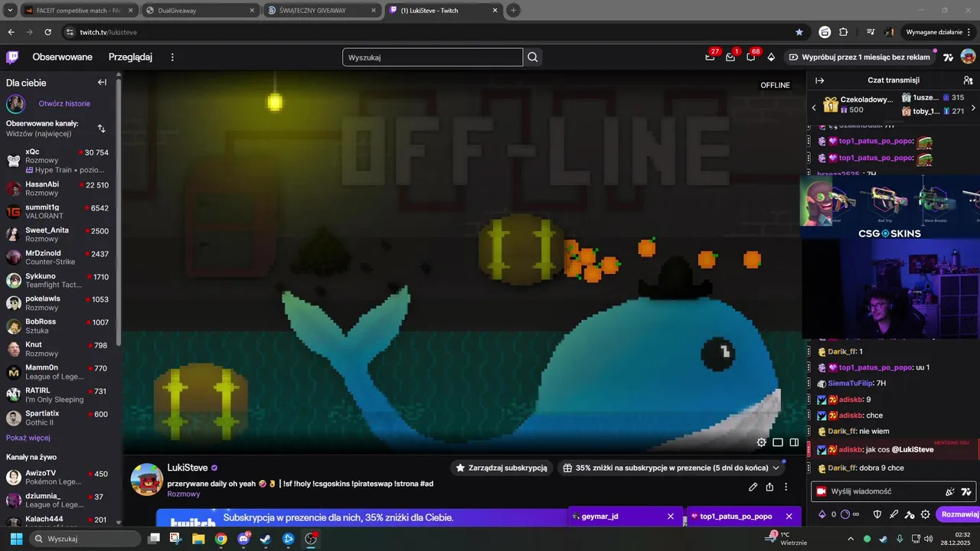980x551 pixels.
Task: Open the inbox notifications icon (1)
Action: tap(730, 57)
